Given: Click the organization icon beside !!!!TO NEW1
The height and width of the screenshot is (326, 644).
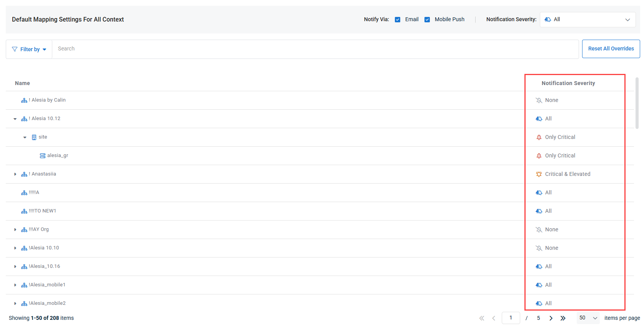Looking at the screenshot, I should [24, 211].
